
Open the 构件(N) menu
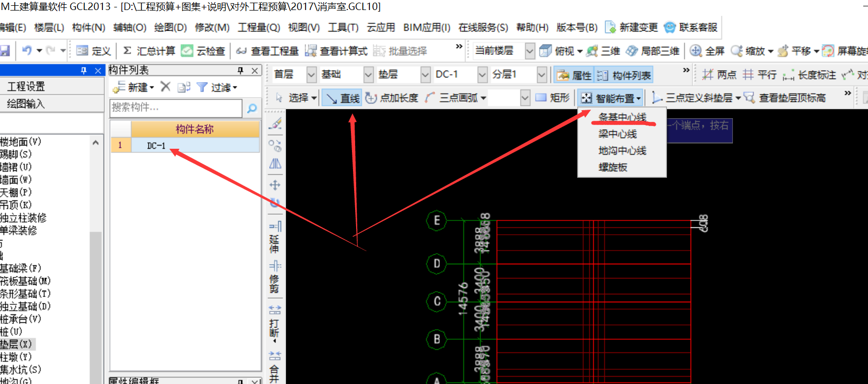coord(89,27)
